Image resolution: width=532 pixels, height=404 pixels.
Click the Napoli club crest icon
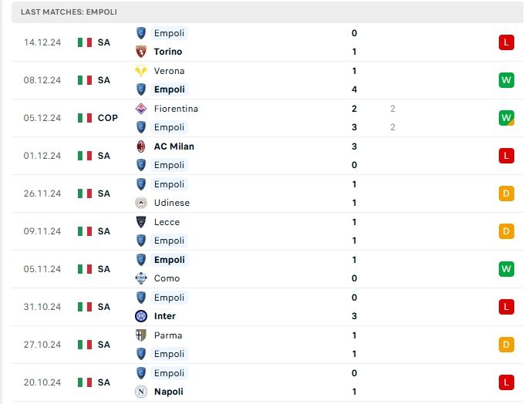141,392
